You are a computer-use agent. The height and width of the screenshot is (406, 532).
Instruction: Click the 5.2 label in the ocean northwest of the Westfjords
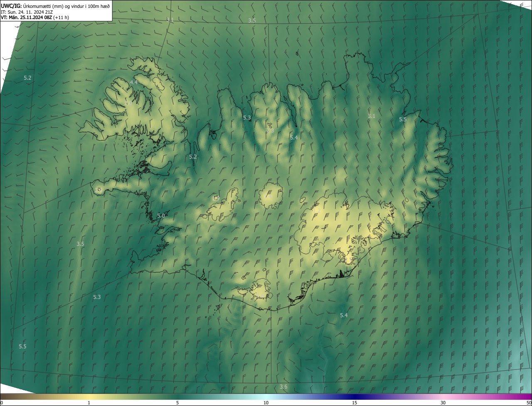coord(27,78)
